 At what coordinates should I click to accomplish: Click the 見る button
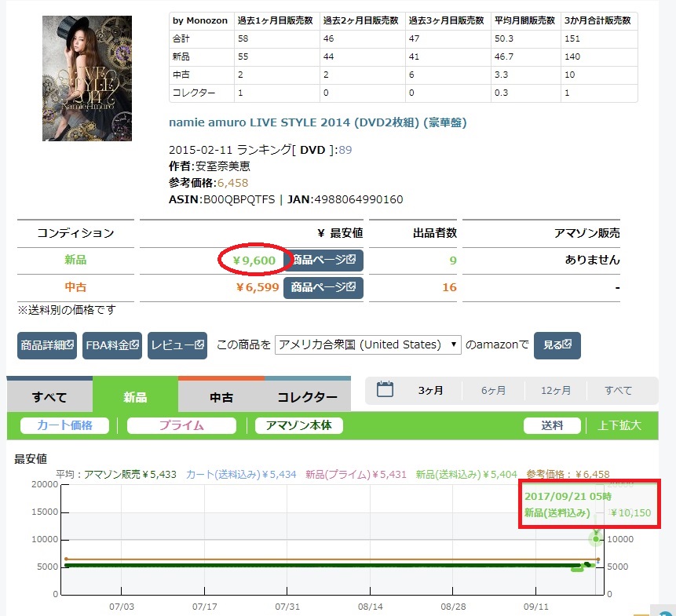tap(557, 345)
